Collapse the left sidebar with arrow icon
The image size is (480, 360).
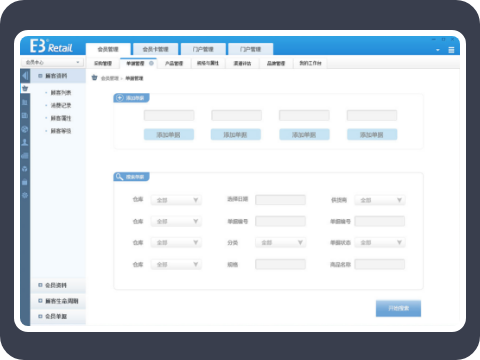[25, 76]
